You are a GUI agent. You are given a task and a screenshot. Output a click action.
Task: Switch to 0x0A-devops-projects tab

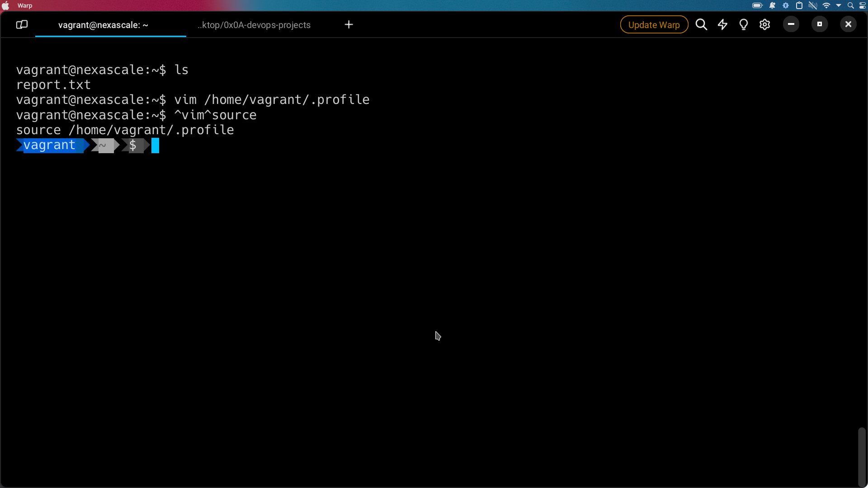pos(254,25)
